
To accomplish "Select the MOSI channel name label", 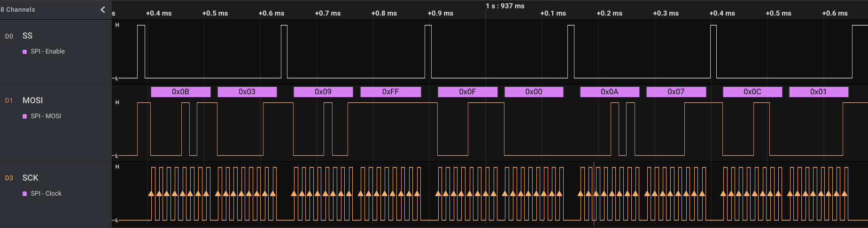I will pyautogui.click(x=32, y=100).
